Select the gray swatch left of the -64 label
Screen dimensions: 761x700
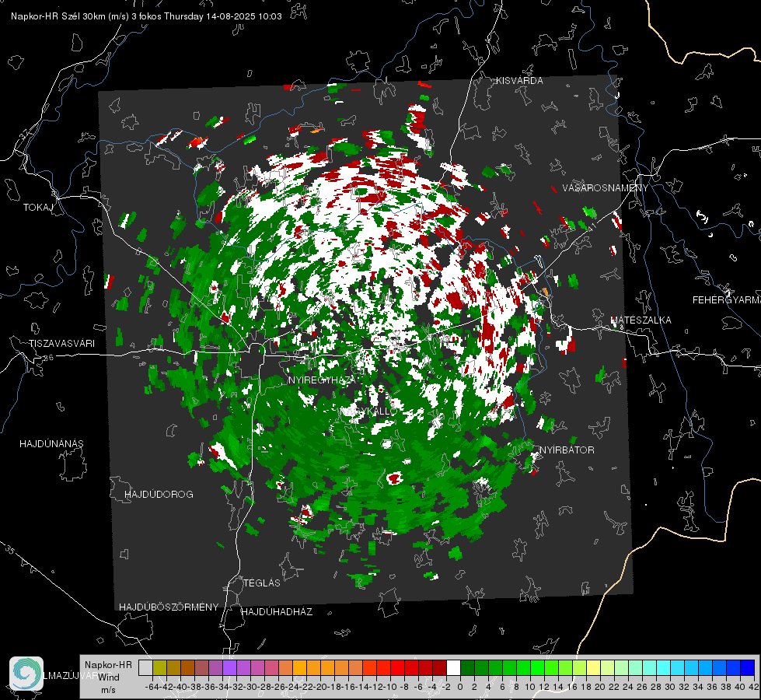pos(145,667)
